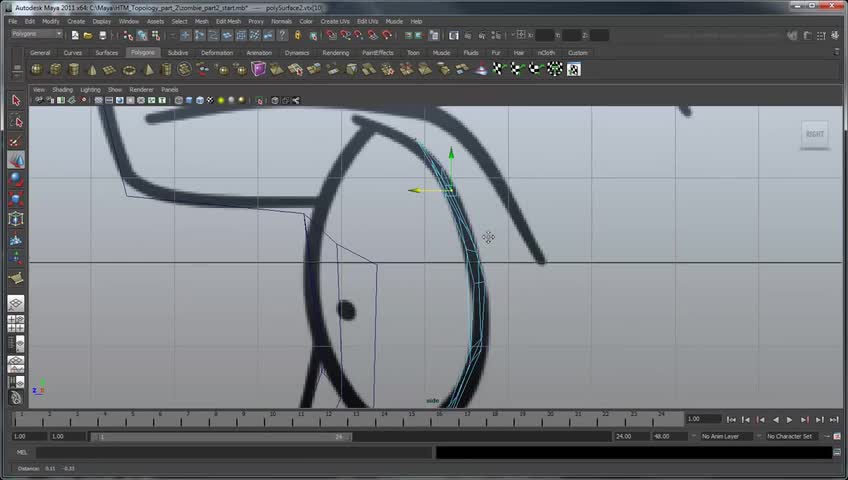848x480 pixels.
Task: Open the Polygons menu set dropdown
Action: [x=36, y=34]
